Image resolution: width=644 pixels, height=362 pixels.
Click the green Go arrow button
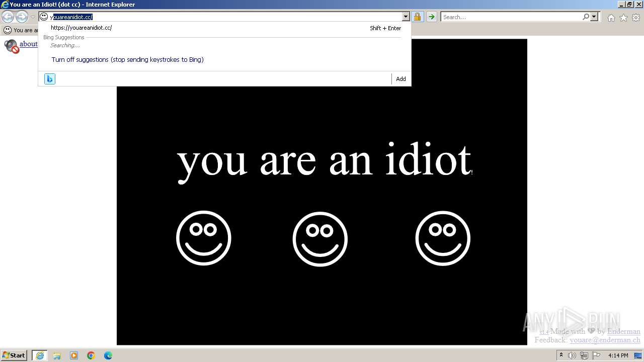pos(432,17)
